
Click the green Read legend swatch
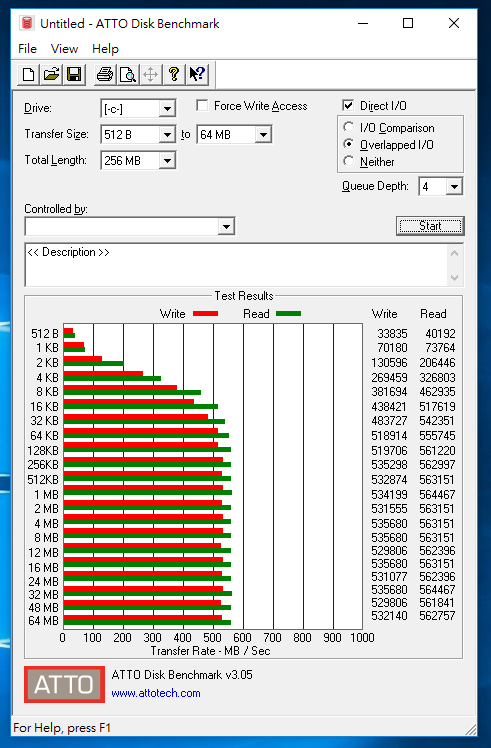coord(288,314)
